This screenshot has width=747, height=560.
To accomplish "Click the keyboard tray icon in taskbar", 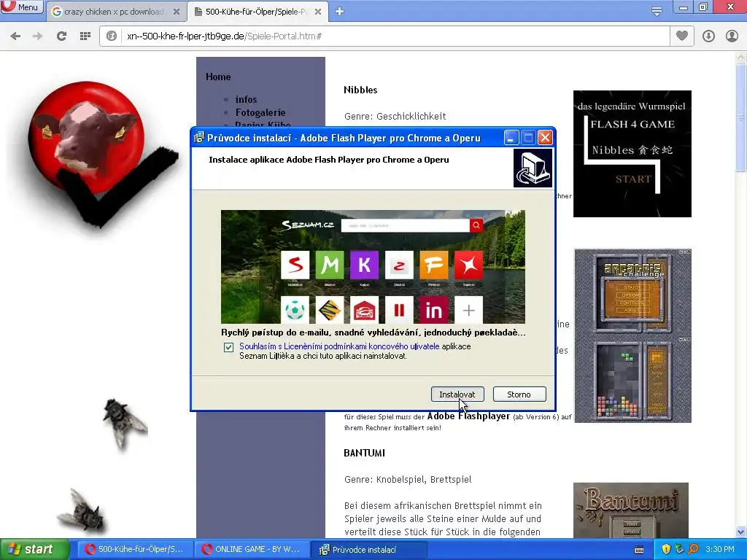I will click(x=639, y=550).
